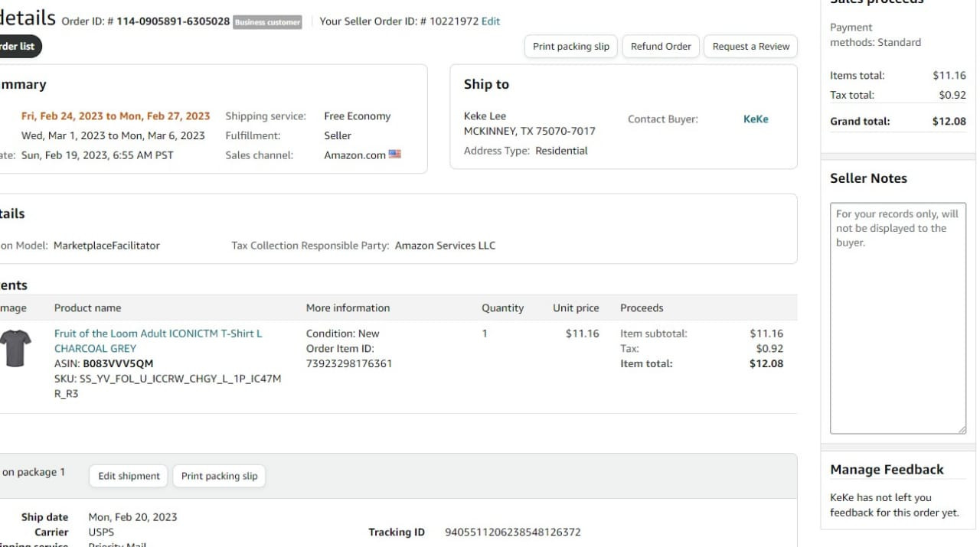Click inside the Seller Notes text area
Viewport: 980px width, 547px height.
click(x=898, y=318)
